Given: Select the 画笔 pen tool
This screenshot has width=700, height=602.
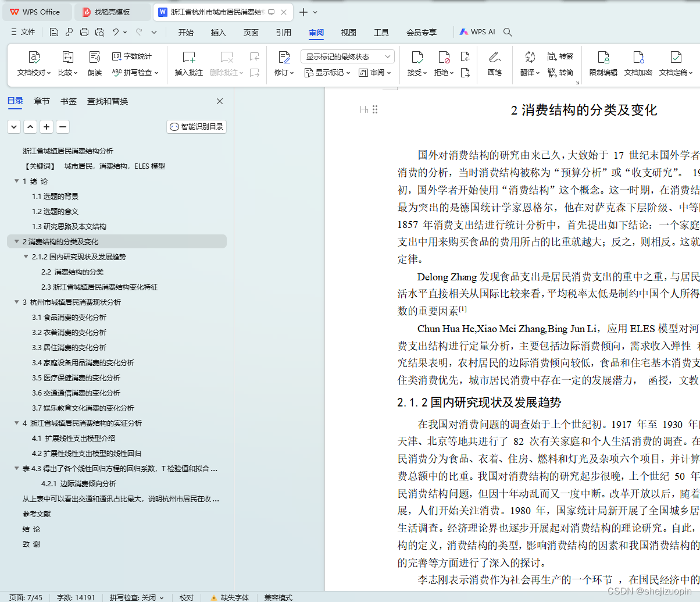Looking at the screenshot, I should tap(495, 64).
